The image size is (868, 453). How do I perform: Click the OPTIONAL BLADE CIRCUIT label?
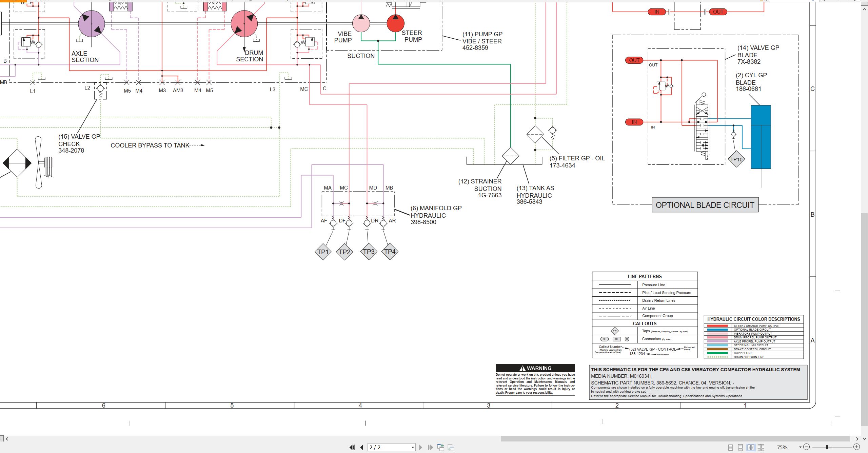pos(705,205)
